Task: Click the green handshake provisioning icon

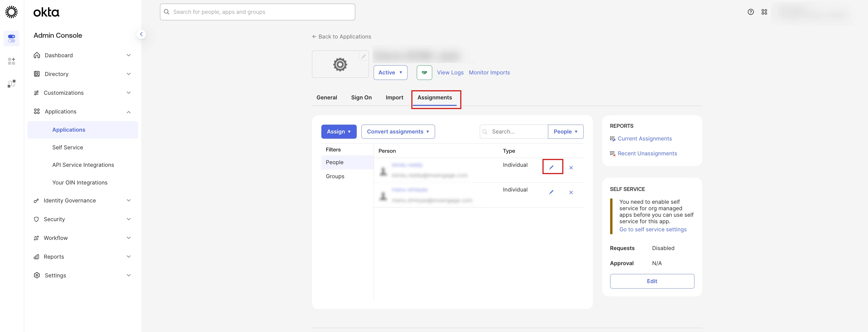Action: point(424,73)
